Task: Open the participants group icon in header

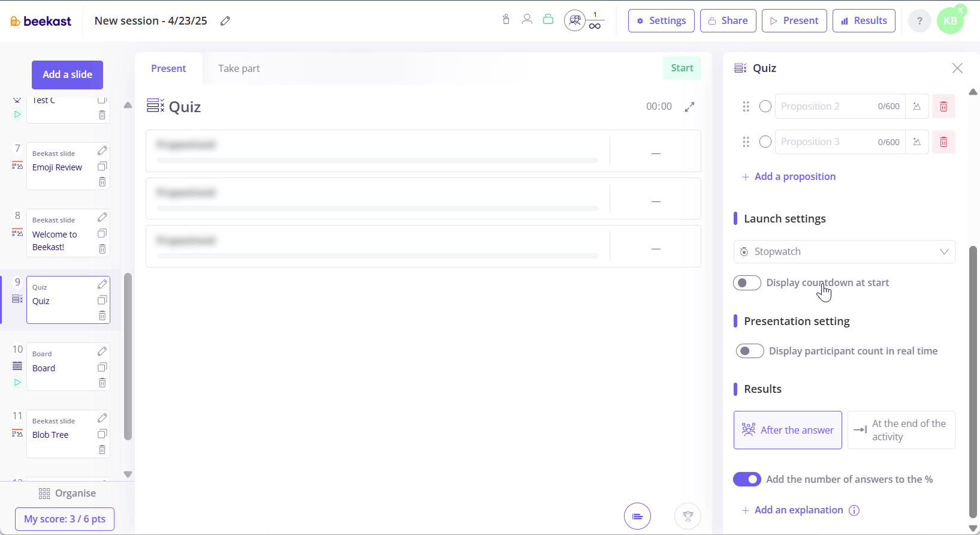Action: pyautogui.click(x=574, y=21)
